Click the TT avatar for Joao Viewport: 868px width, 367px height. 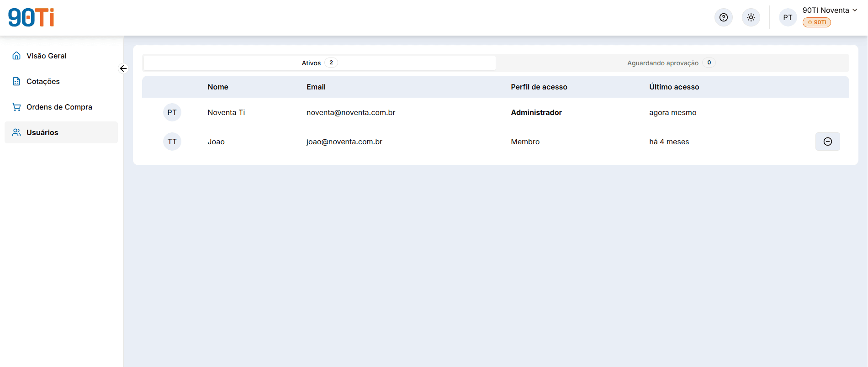pos(172,142)
